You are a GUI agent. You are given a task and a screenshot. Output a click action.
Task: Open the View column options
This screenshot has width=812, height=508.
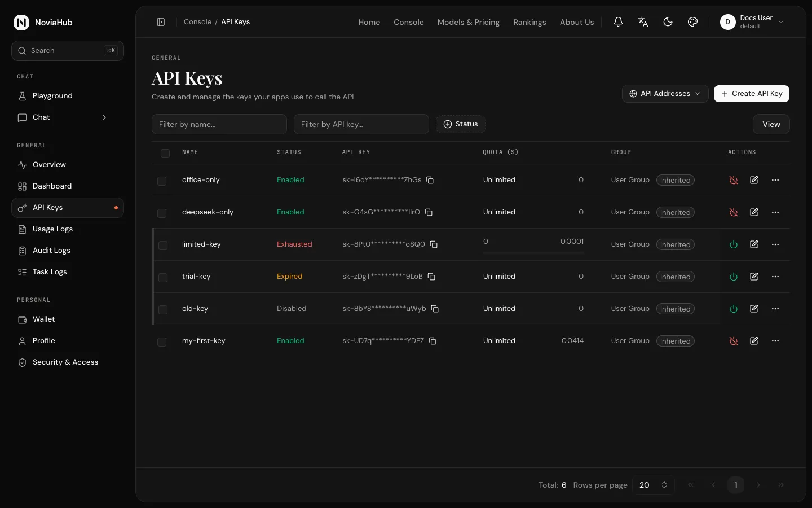coord(771,124)
